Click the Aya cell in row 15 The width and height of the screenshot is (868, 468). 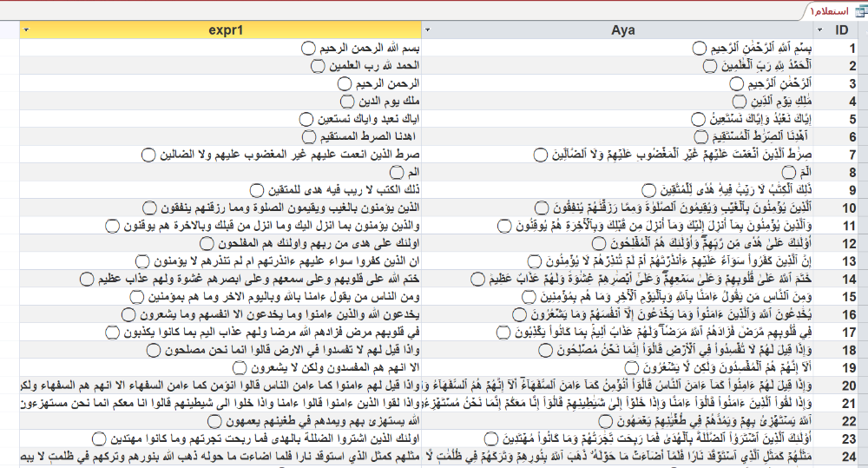[617, 296]
